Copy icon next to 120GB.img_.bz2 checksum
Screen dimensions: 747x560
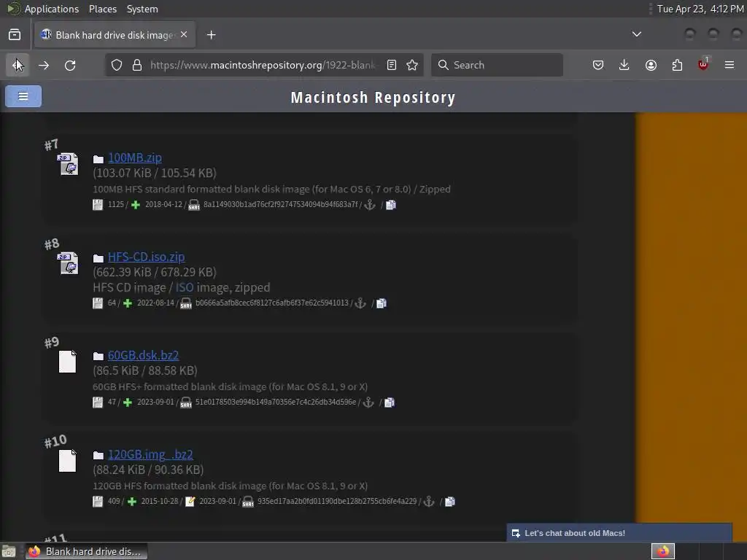449,502
